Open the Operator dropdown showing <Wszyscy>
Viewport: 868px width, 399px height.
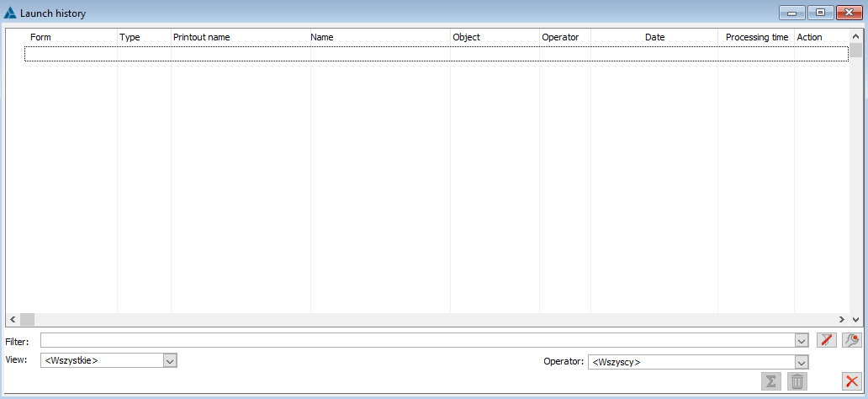801,362
